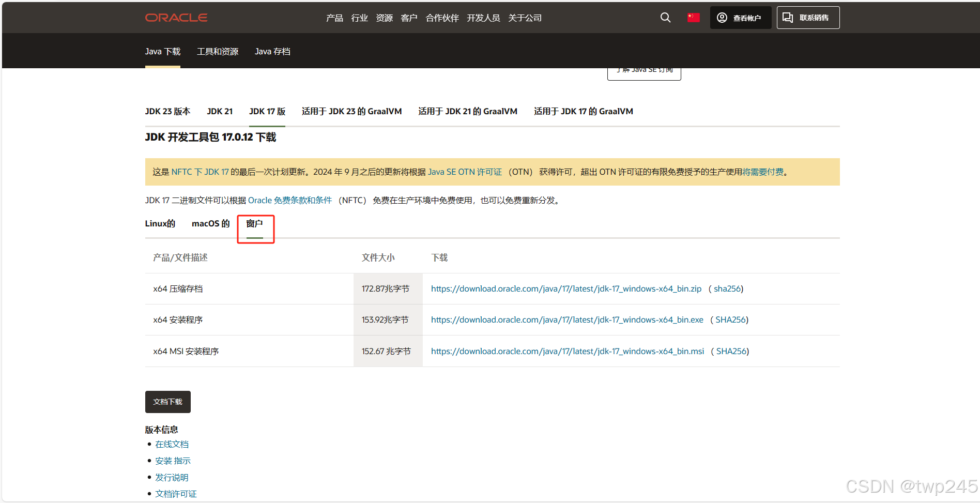Select the Java 存档 tab
This screenshot has height=503, width=980.
coord(272,51)
